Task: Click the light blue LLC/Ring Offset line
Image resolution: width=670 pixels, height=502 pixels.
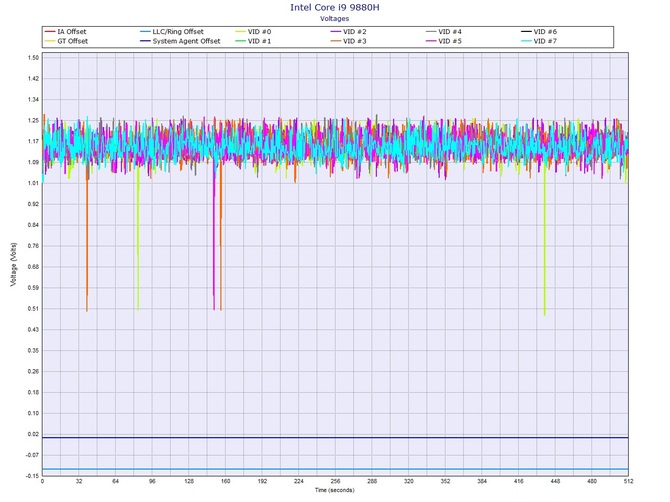Action: (335, 469)
